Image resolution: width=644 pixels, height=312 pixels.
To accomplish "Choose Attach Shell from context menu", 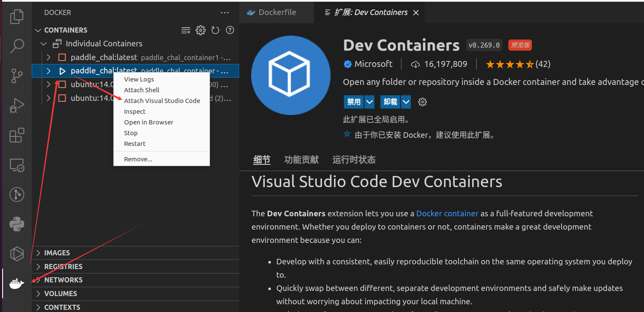I will 142,90.
